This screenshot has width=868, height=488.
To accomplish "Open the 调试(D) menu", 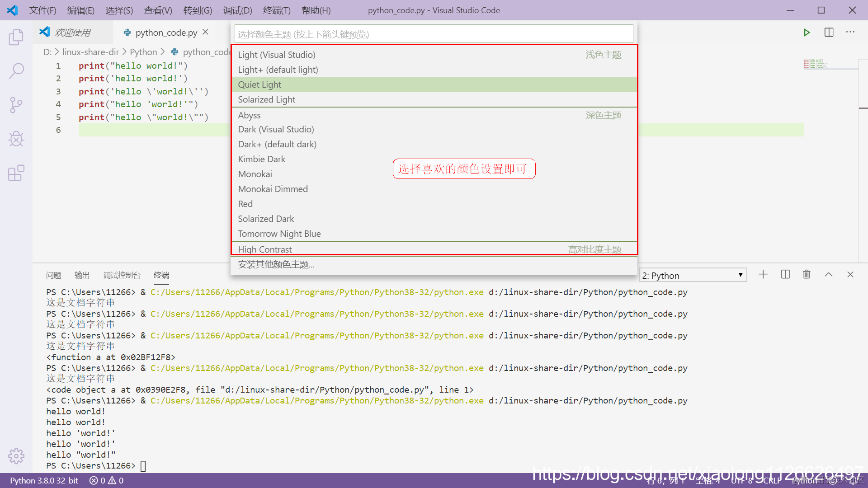I will tap(238, 10).
